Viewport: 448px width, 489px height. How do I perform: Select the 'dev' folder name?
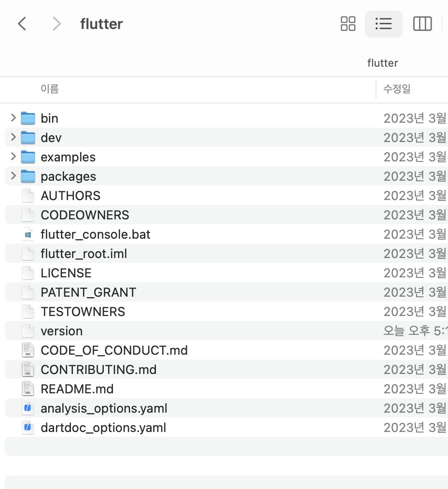[51, 138]
